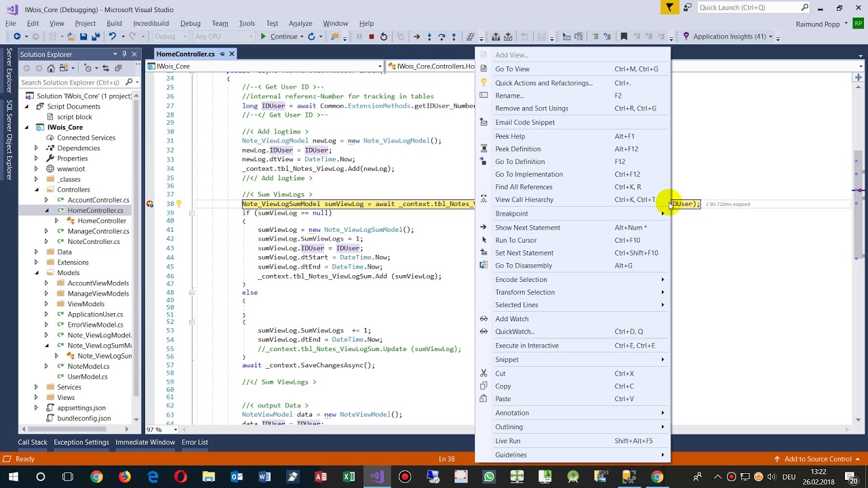Screen dimensions: 868x488
Task: Open the Analyze menu
Action: point(300,23)
